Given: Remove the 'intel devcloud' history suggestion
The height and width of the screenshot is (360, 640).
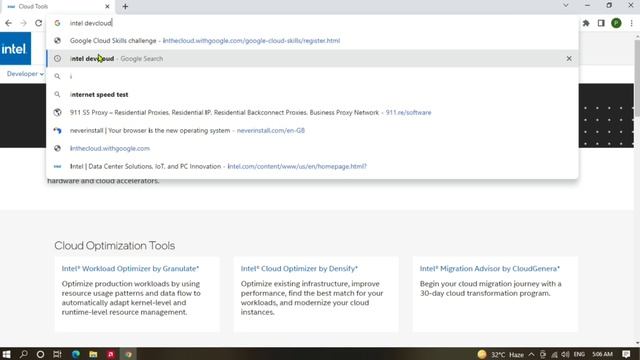Looking at the screenshot, I should pos(569,59).
